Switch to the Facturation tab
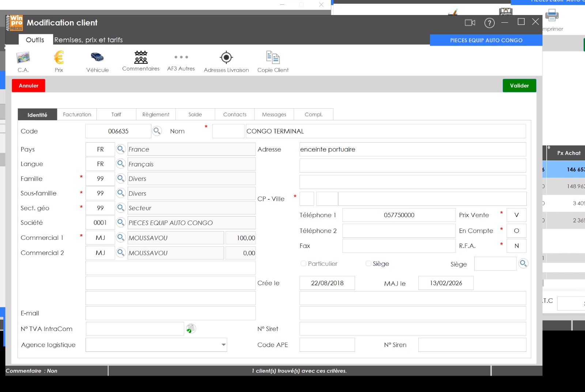Viewport: 585px width, 392px height. click(x=77, y=114)
